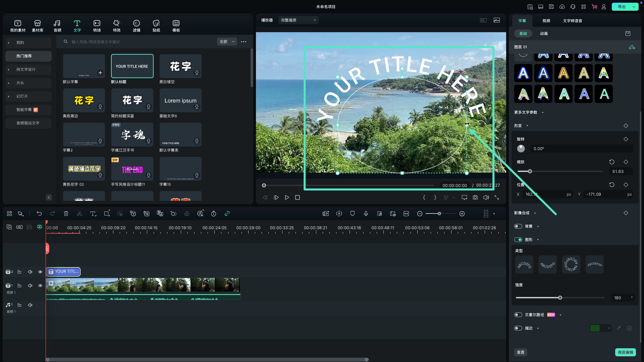This screenshot has width=644, height=362.
Task: Select the split/cut tool icon
Action: click(x=79, y=214)
